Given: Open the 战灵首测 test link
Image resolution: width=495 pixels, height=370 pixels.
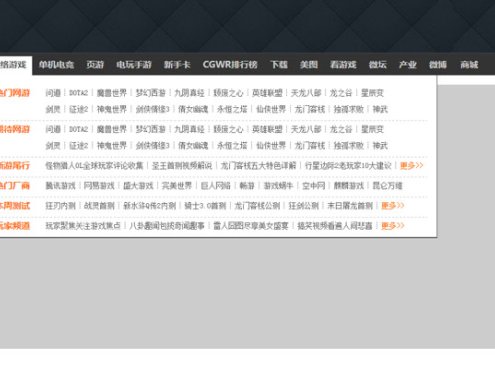Looking at the screenshot, I should pyautogui.click(x=99, y=206).
